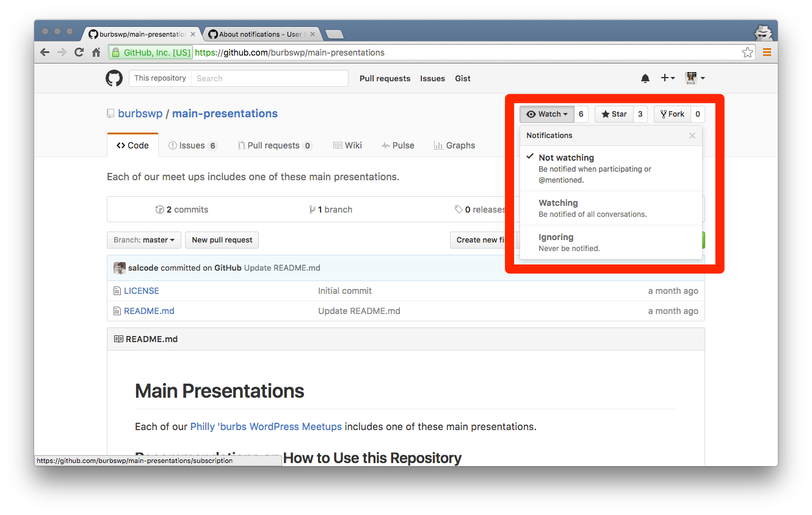The height and width of the screenshot is (515, 812).
Task: Go back with the browser back arrow
Action: tap(45, 53)
